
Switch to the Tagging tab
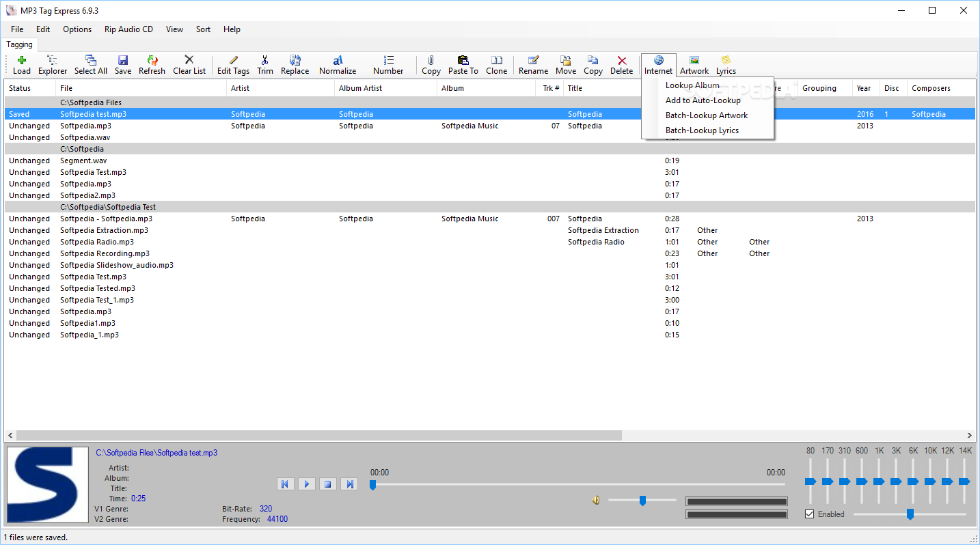pyautogui.click(x=20, y=44)
